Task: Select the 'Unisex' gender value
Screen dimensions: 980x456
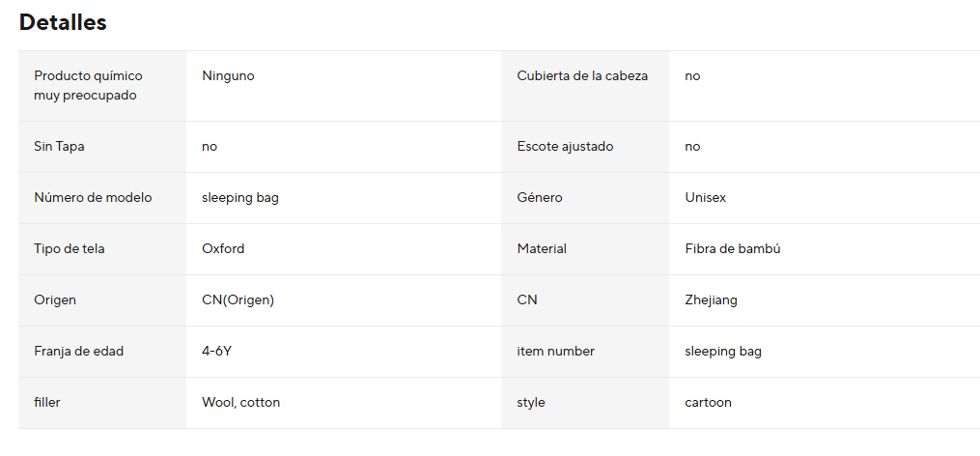Action: 705,197
